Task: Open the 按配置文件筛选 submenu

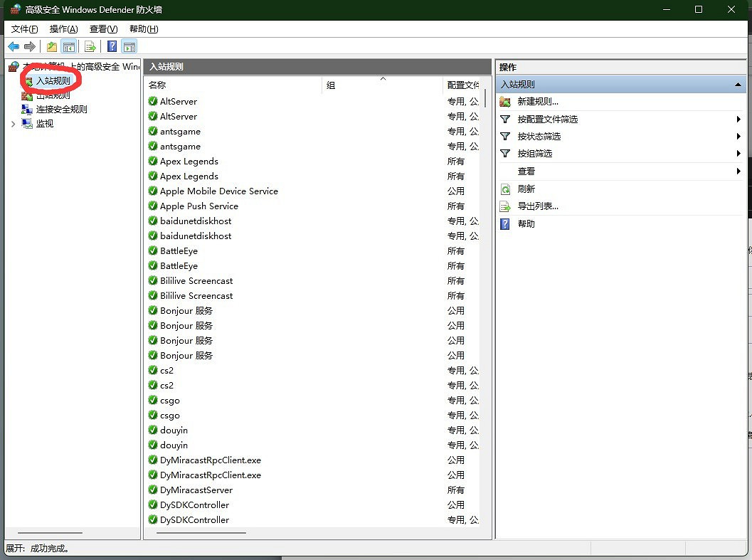Action: click(738, 120)
